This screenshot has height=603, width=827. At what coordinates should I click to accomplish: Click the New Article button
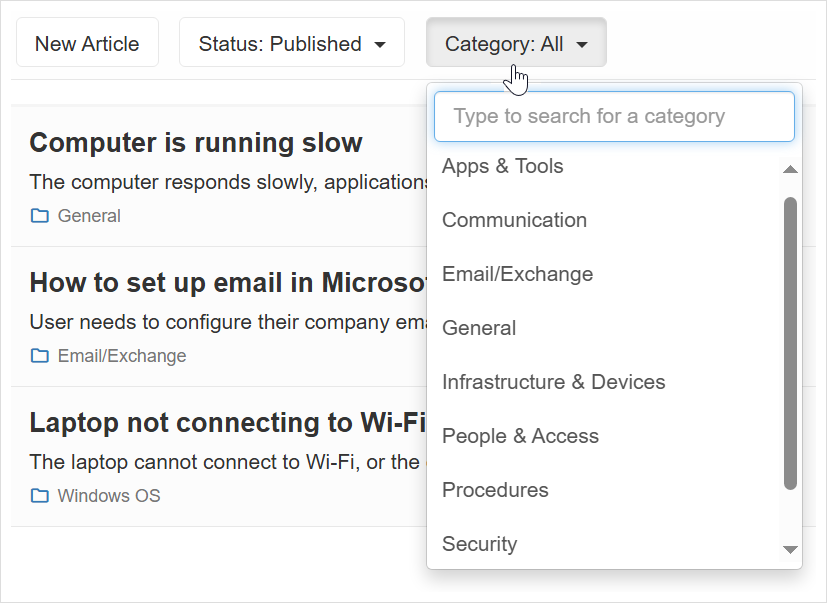(x=87, y=43)
